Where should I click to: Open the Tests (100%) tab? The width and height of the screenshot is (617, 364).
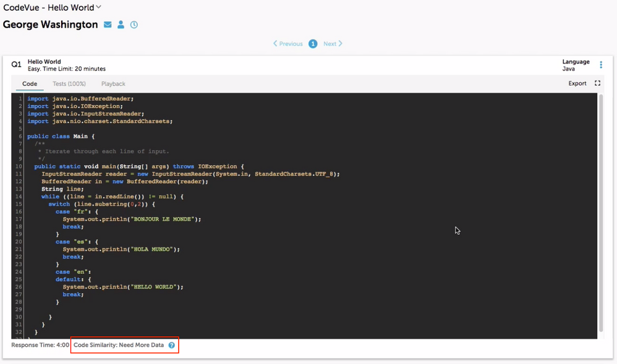click(69, 84)
